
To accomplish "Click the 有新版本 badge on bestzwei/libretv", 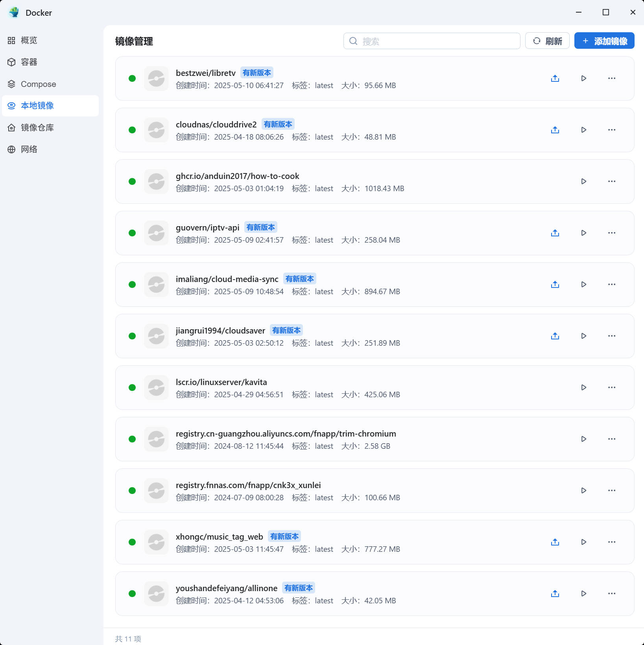I will coord(257,73).
